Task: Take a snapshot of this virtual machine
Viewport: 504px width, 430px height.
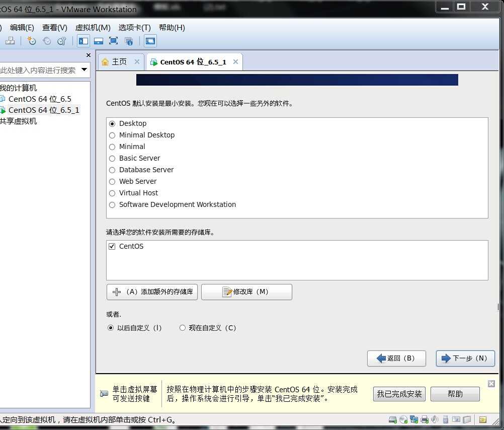Action: click(x=31, y=41)
